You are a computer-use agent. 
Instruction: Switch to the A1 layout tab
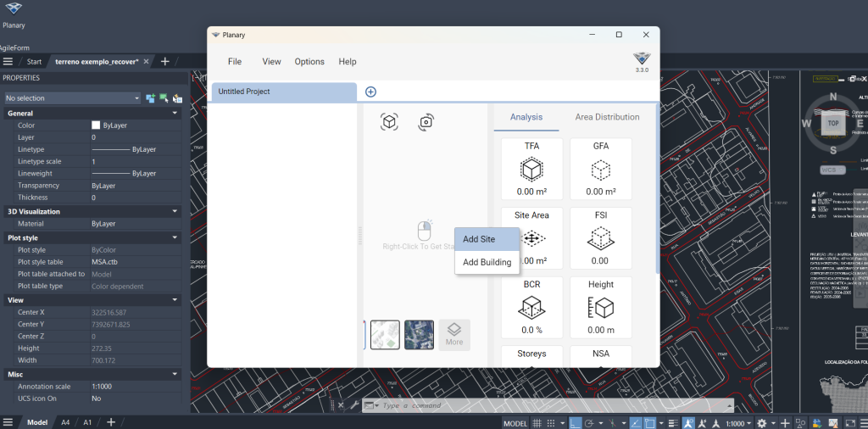coord(87,422)
